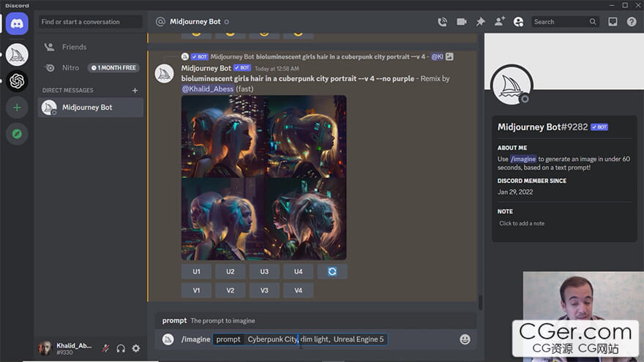Image resolution: width=644 pixels, height=362 pixels.
Task: Click Find or start a conversation box
Action: [90, 22]
